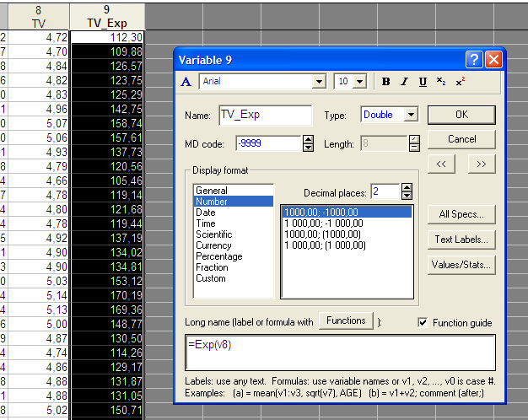Toggle Bold formatting button
This screenshot has height=420, width=528.
click(x=385, y=82)
